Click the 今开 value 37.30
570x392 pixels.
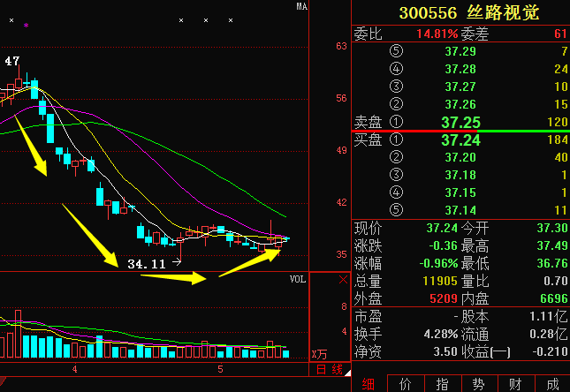[x=552, y=228]
